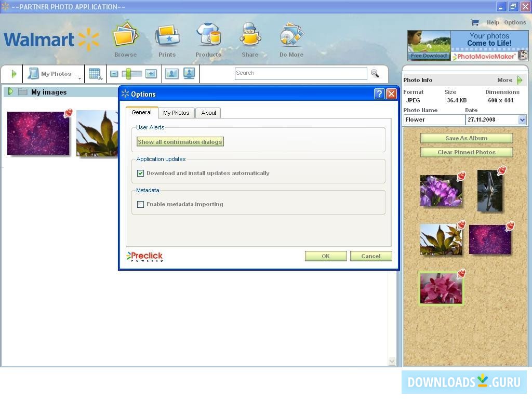Unpin the pink flower photo
Image resolution: width=532 pixels, height=399 pixels.
point(461,274)
